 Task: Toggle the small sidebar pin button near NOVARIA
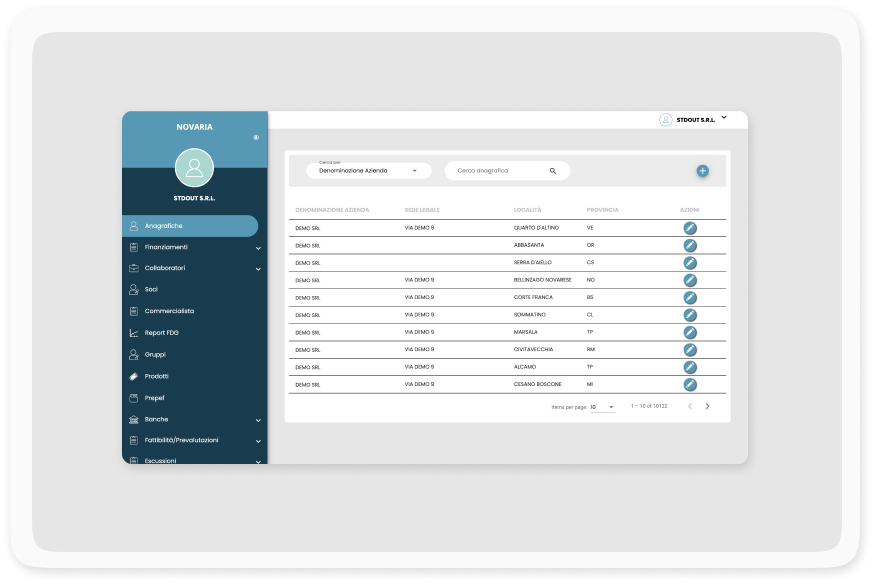(256, 137)
